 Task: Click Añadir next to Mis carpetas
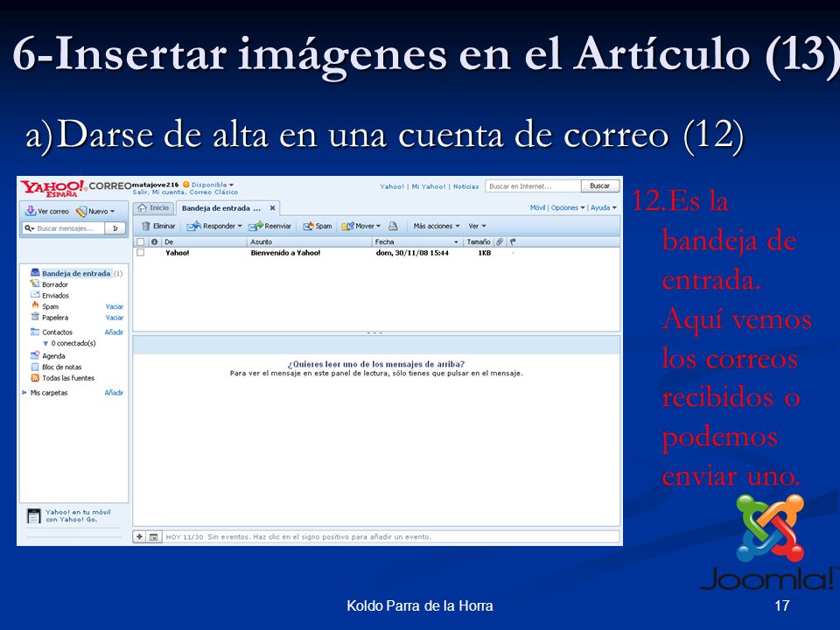pos(114,393)
